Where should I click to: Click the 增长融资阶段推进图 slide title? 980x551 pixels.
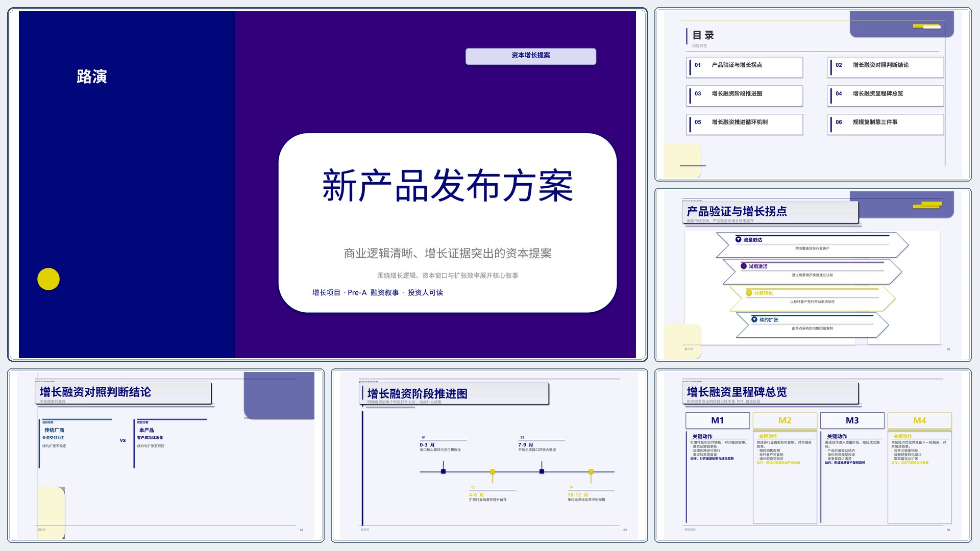point(418,394)
